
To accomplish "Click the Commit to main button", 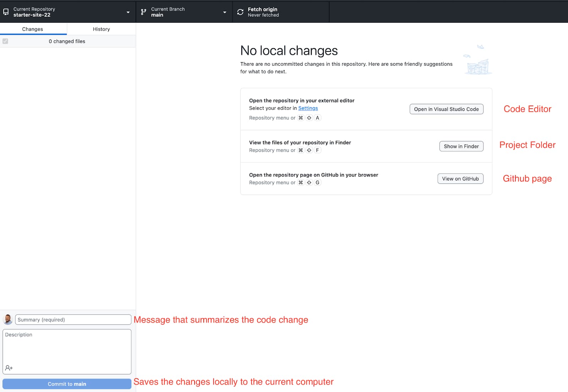I will click(67, 384).
